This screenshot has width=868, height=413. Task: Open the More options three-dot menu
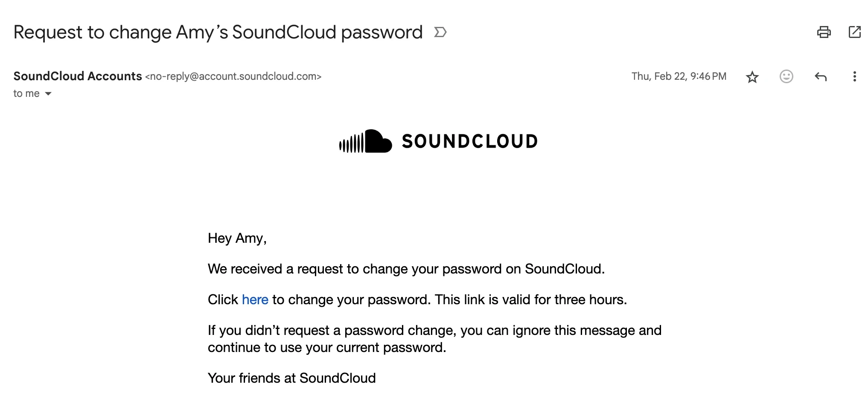pos(854,77)
